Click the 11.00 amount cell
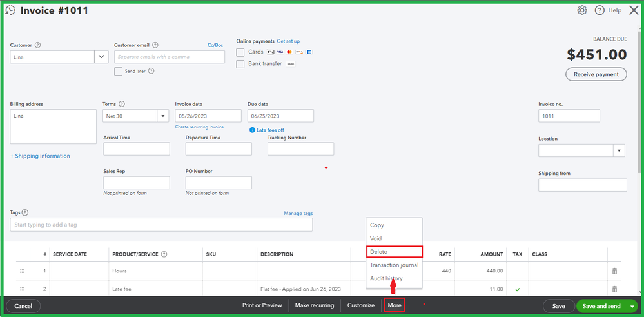 (x=481, y=289)
